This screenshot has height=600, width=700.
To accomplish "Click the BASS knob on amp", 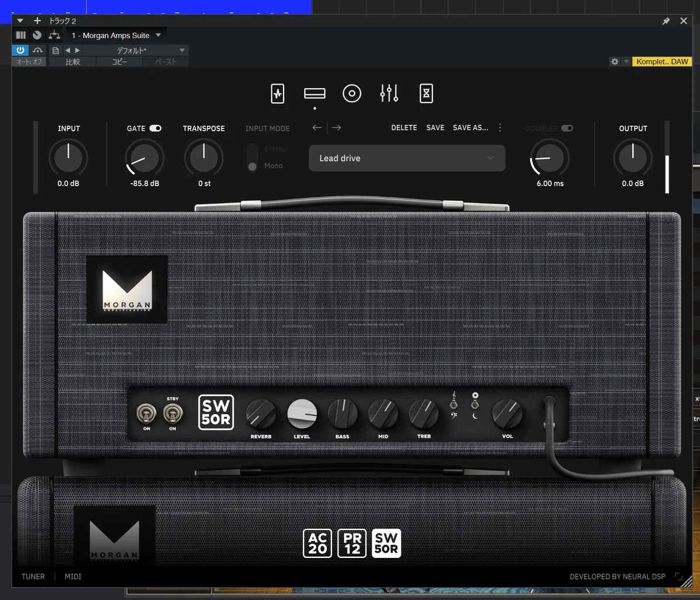I will pyautogui.click(x=342, y=414).
